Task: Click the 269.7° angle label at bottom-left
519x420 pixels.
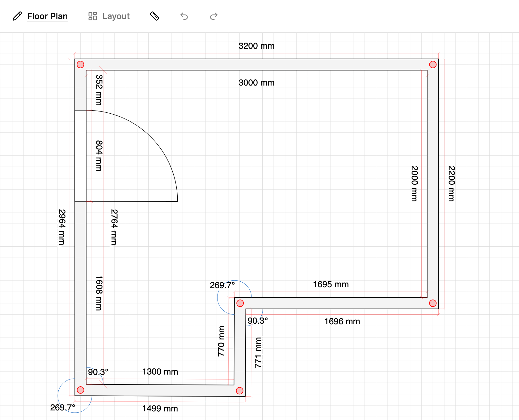Action: click(x=63, y=408)
